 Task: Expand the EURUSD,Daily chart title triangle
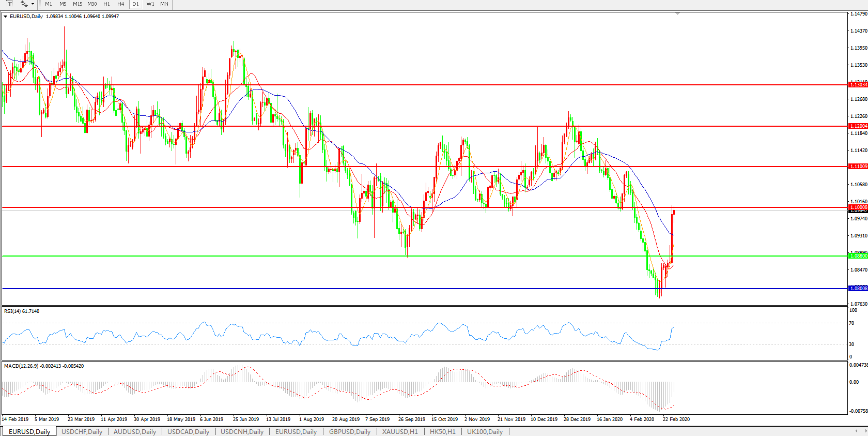coord(5,17)
